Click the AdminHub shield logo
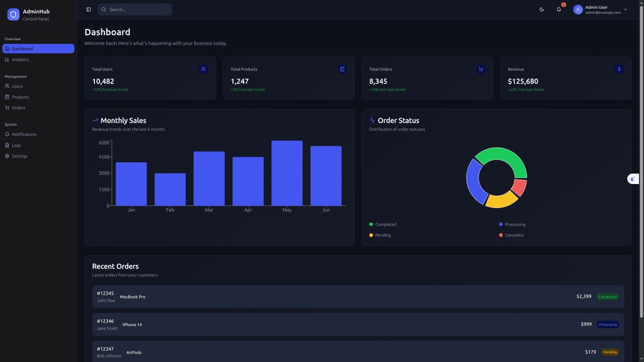Image resolution: width=644 pixels, height=362 pixels. (13, 14)
